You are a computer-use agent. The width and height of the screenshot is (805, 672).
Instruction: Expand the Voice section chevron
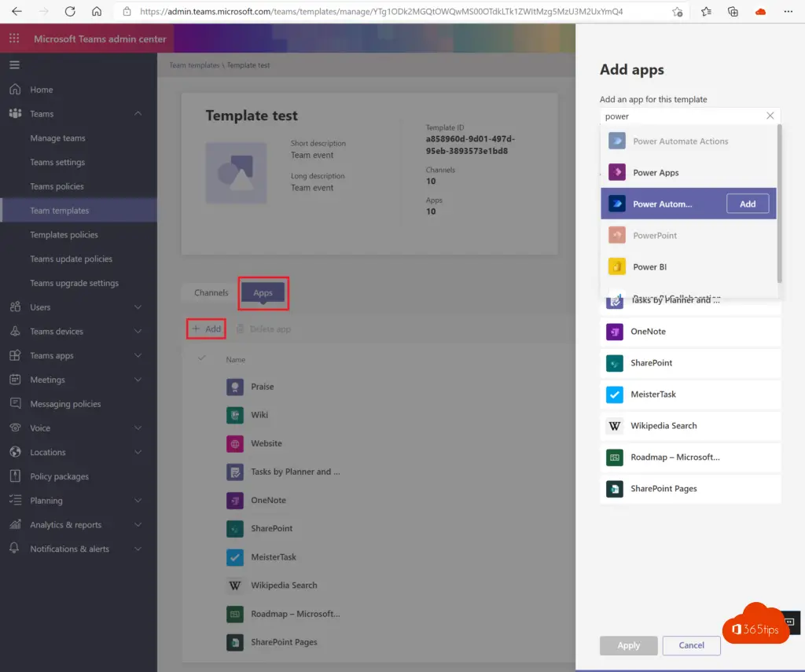click(138, 428)
